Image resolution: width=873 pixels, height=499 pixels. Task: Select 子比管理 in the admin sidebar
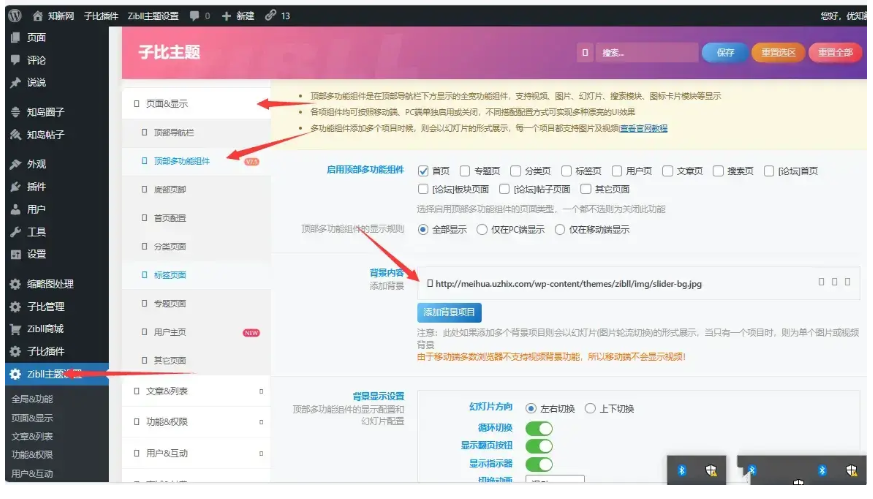[x=45, y=307]
